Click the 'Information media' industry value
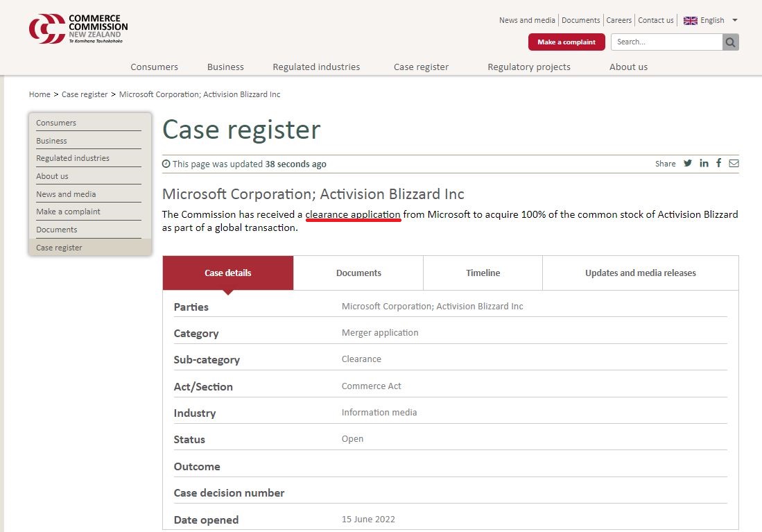Image resolution: width=762 pixels, height=532 pixels. click(x=379, y=413)
